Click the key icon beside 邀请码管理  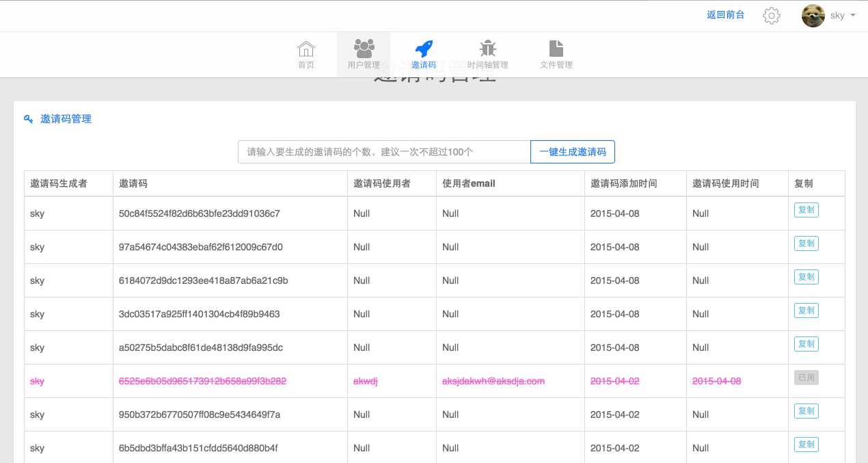29,119
